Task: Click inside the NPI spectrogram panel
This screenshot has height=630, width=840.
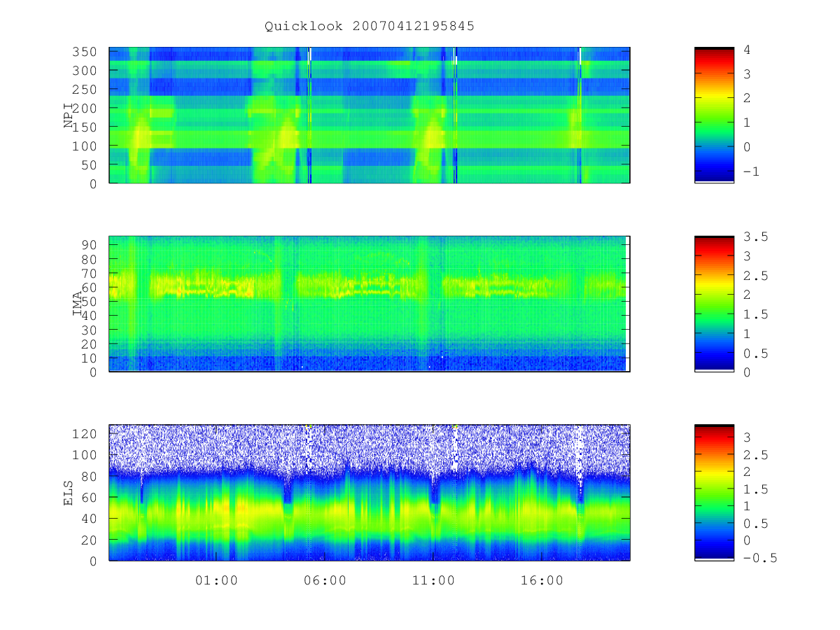Action: pos(370,115)
